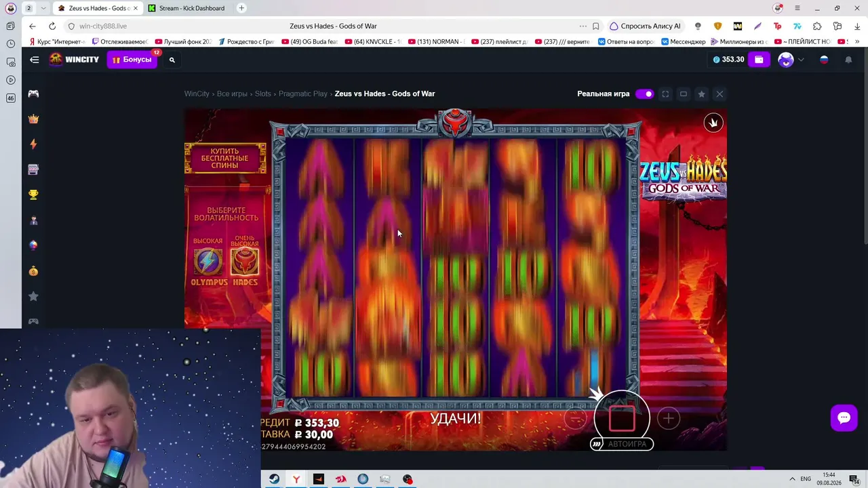Collapse the WinCity sidebar menu
Image resolution: width=868 pixels, height=488 pixels.
pos(35,60)
